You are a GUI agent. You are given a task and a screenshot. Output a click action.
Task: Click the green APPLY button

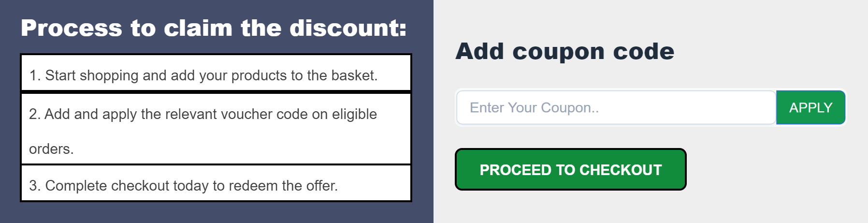click(x=810, y=107)
